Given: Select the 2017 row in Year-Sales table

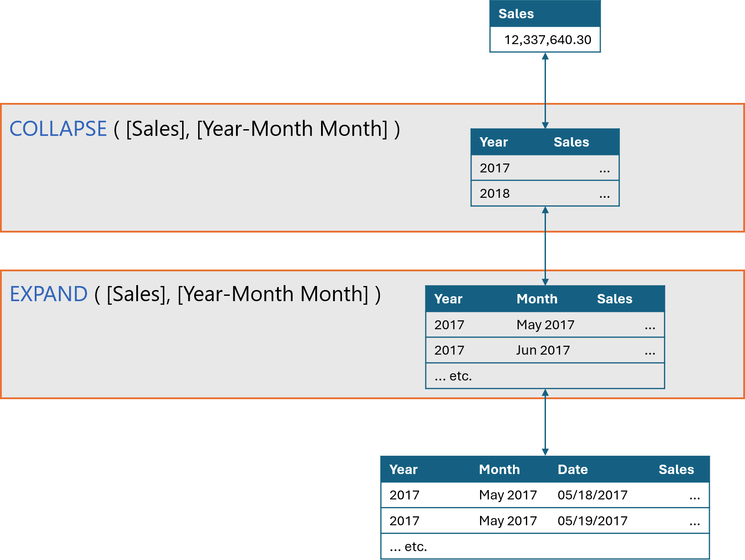Looking at the screenshot, I should pyautogui.click(x=545, y=168).
